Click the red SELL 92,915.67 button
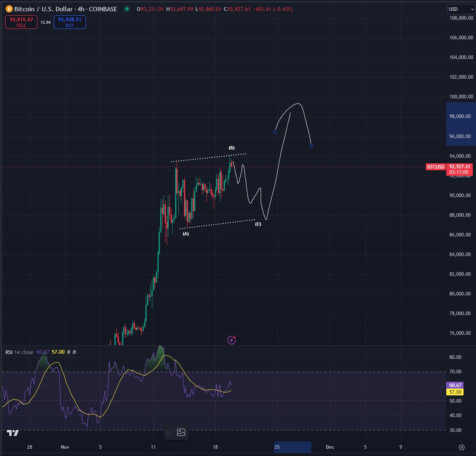The image size is (476, 456). pos(21,22)
